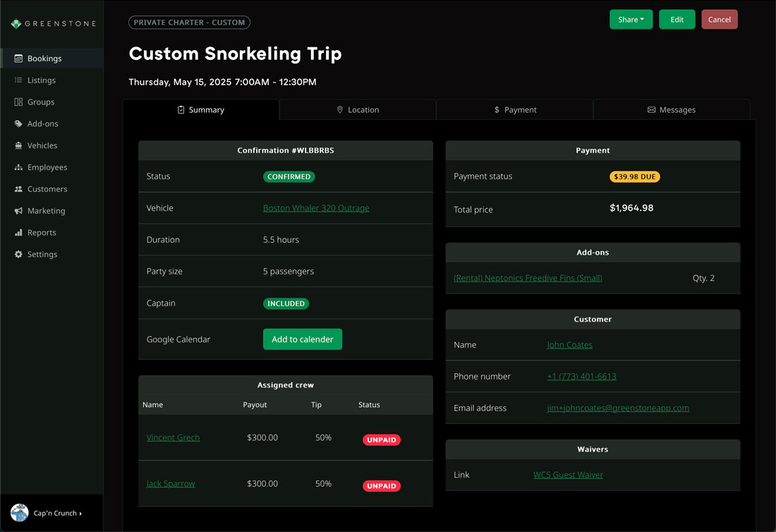Click the Listings icon in sidebar
Image resolution: width=776 pixels, height=532 pixels.
(18, 80)
